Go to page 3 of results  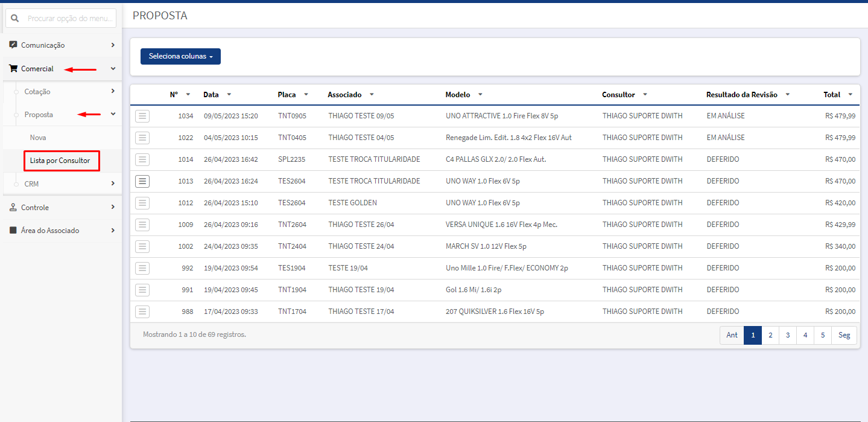(788, 335)
